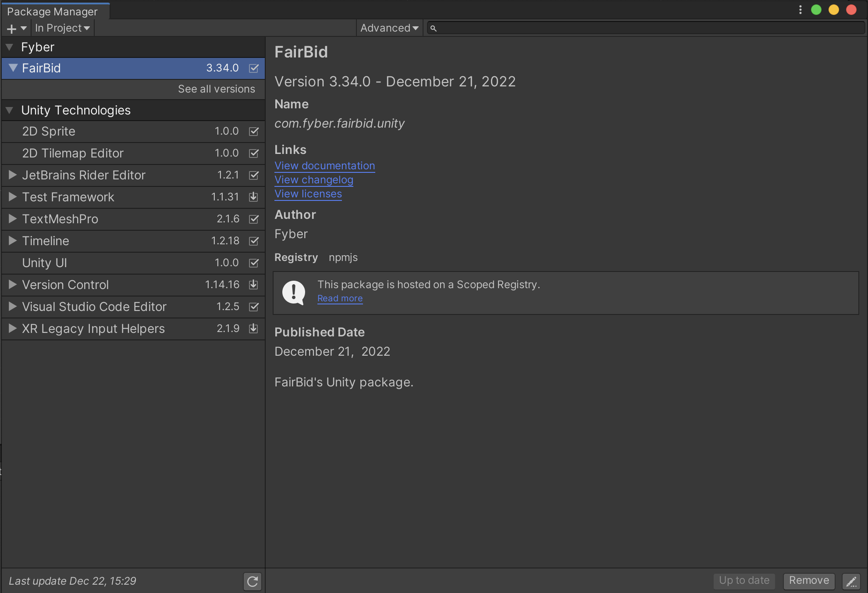The height and width of the screenshot is (593, 868).
Task: Click the XR Legacy Input Helpers download icon
Action: (x=253, y=329)
